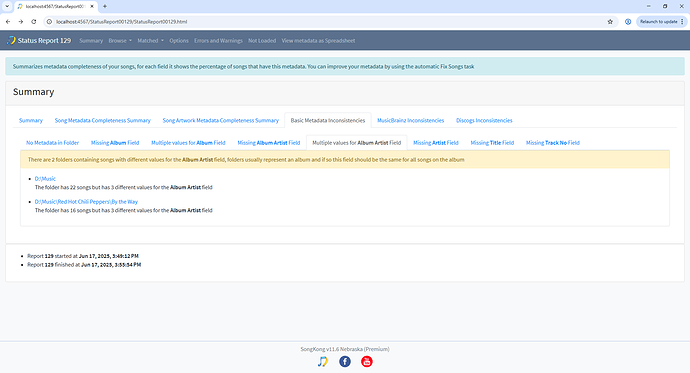The width and height of the screenshot is (690, 373).
Task: Focus the browser address bar
Action: (x=326, y=22)
